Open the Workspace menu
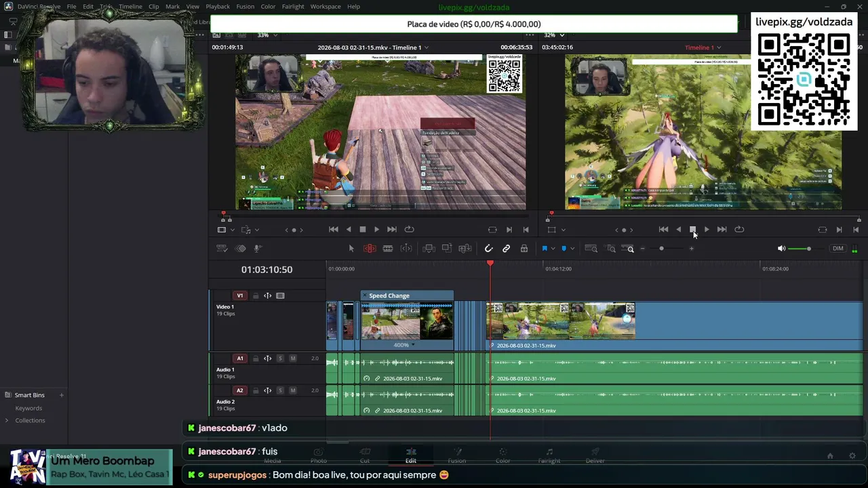Screen dimensions: 868x488 [325, 7]
